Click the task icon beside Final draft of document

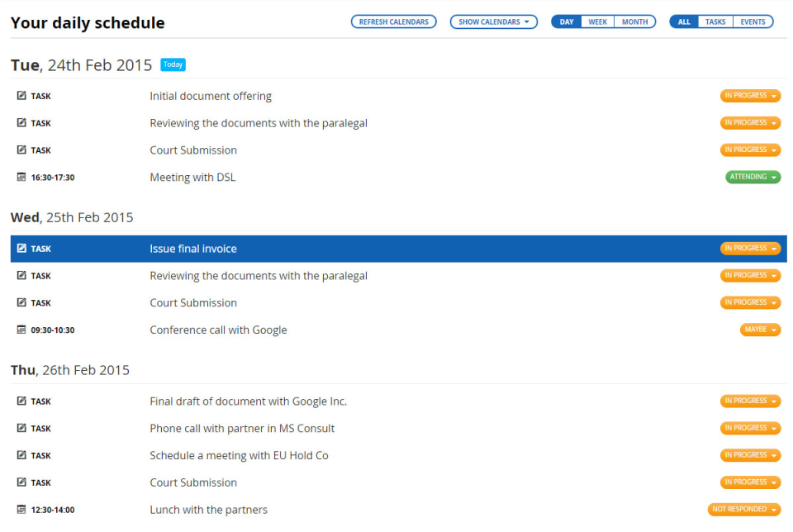[x=21, y=401]
